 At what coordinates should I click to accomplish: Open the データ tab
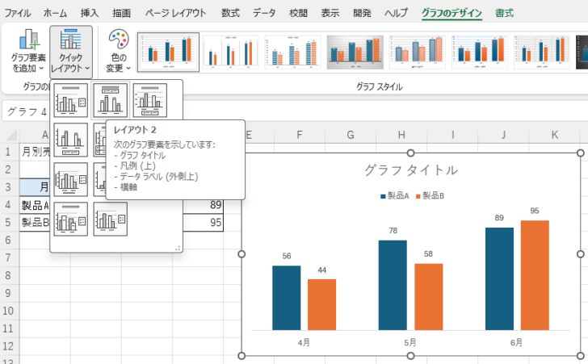coord(264,13)
